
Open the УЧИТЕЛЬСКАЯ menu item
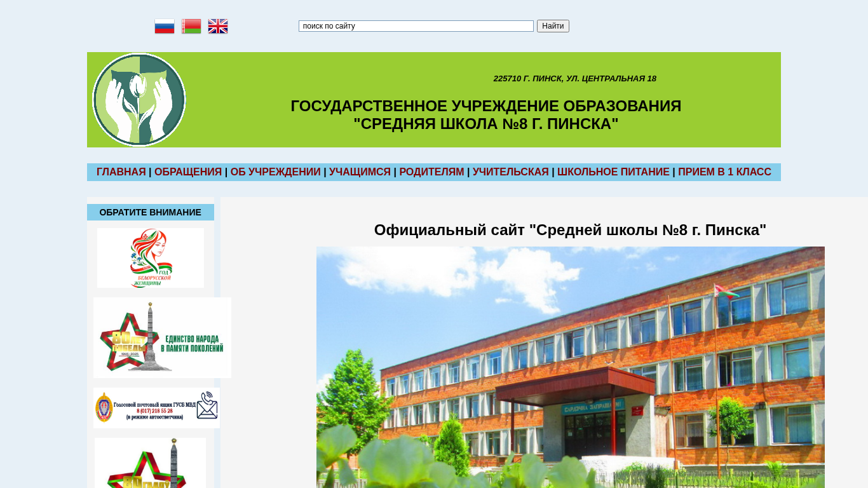tap(511, 172)
